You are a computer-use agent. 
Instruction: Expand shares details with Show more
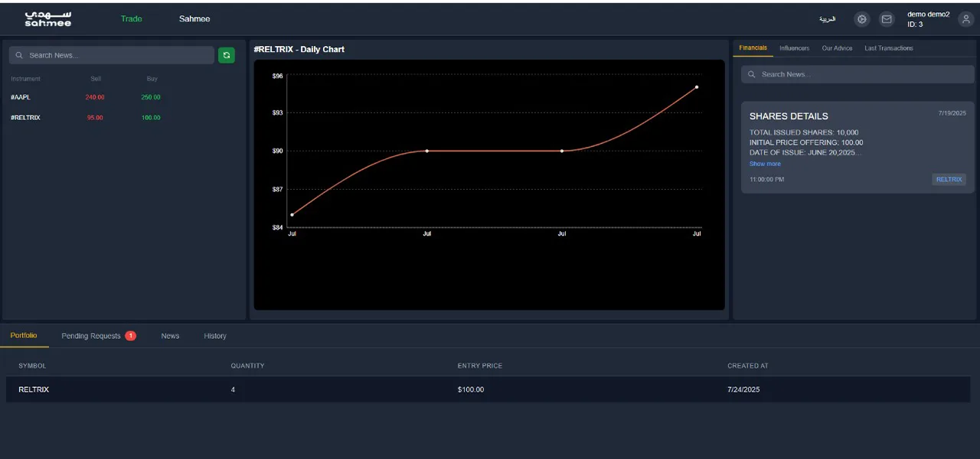765,164
